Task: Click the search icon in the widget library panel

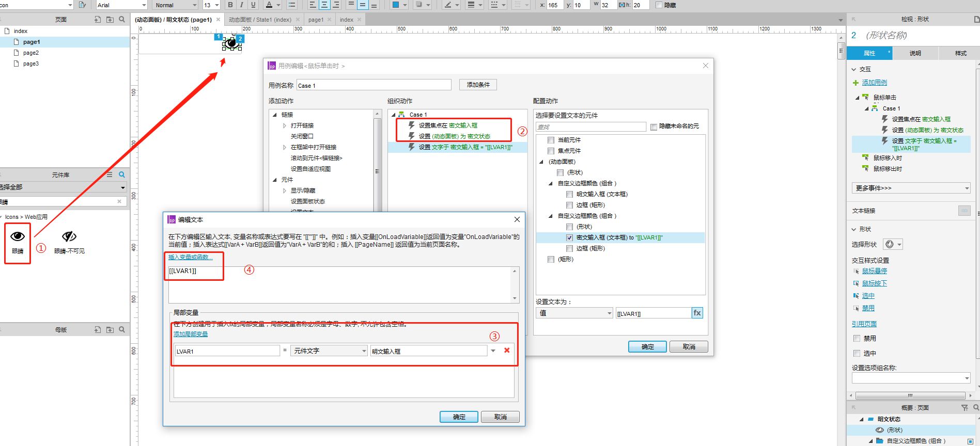Action: coord(122,174)
